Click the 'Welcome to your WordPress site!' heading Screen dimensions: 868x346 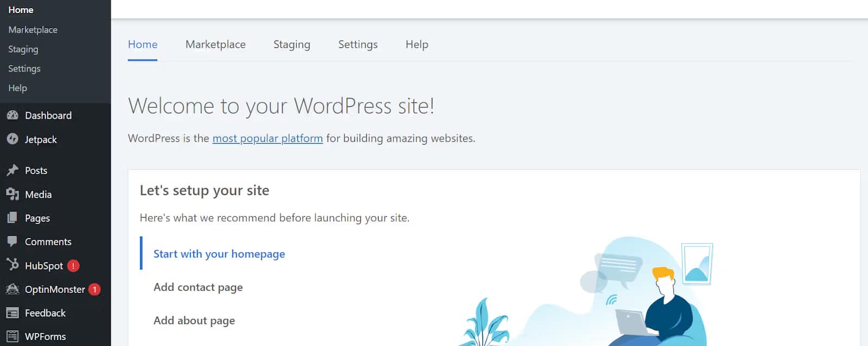281,106
